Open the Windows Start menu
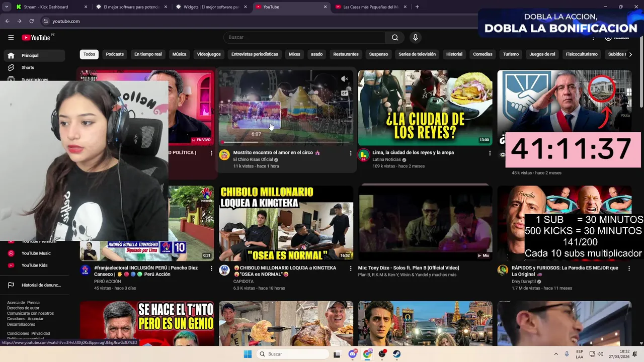The width and height of the screenshot is (644, 362). point(248,354)
